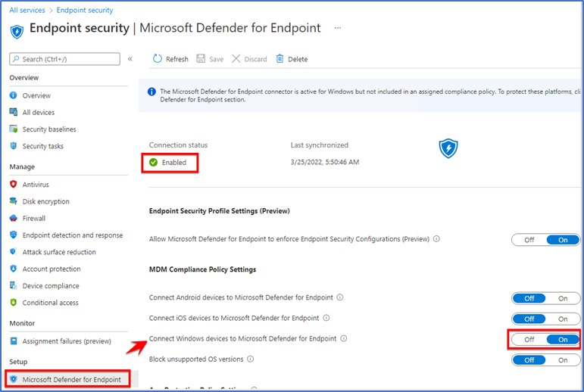Click the Endpoint detection and response icon
The image size is (584, 392).
coord(14,235)
